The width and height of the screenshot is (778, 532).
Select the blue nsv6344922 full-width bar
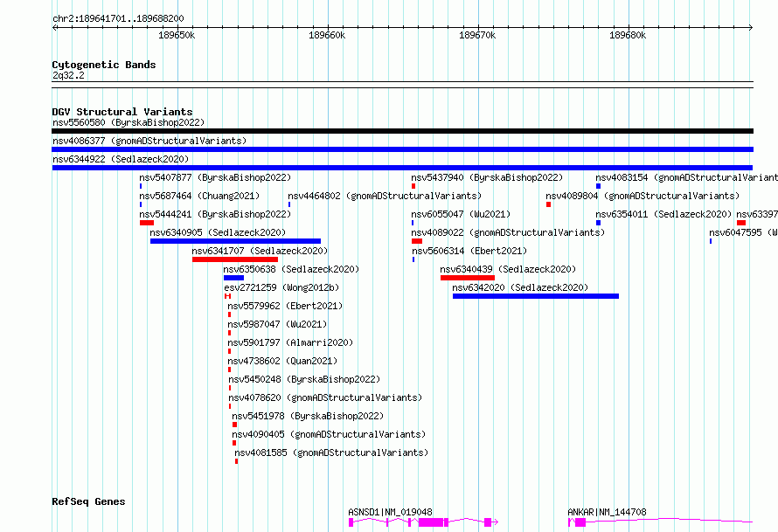point(402,168)
